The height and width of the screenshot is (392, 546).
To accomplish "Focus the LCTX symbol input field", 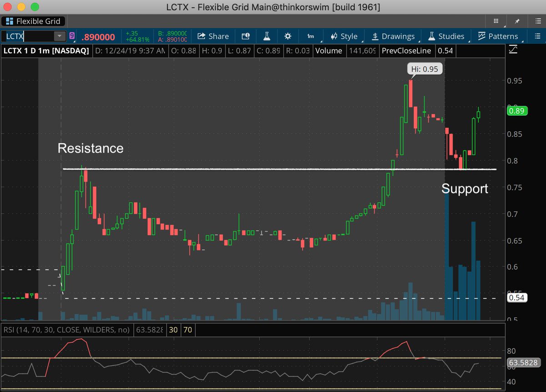I will 27,36.
